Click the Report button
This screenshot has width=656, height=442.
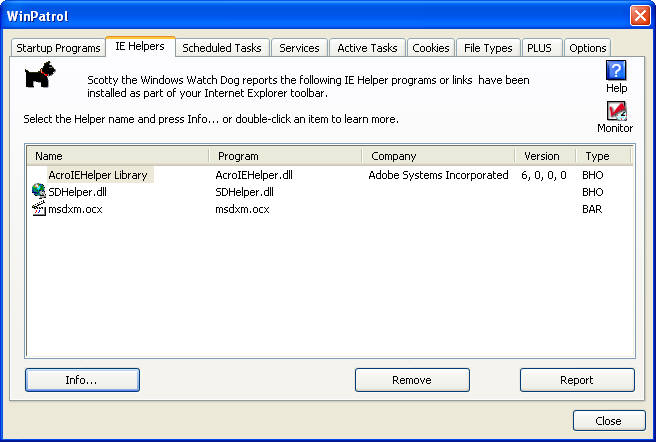tap(577, 380)
